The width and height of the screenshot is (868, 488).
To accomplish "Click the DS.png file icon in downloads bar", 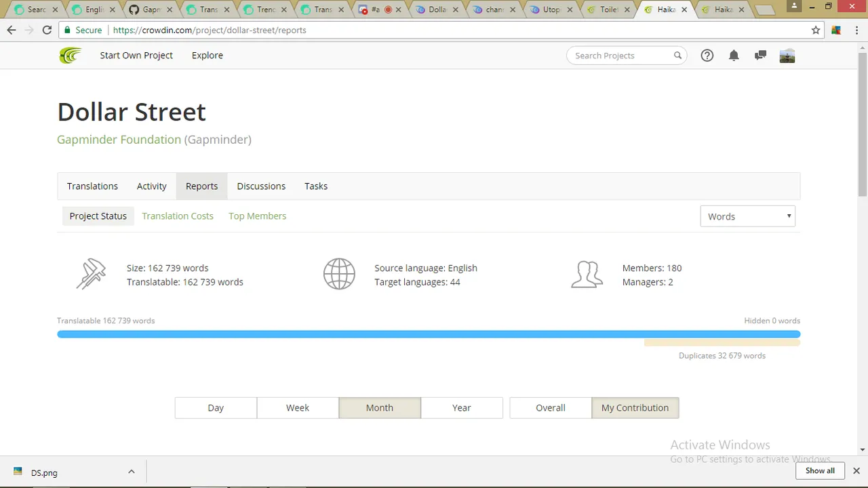I will click(x=18, y=472).
